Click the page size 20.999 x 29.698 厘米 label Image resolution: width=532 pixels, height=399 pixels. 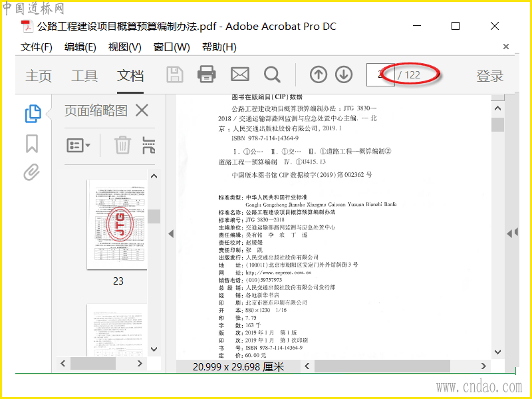238,367
